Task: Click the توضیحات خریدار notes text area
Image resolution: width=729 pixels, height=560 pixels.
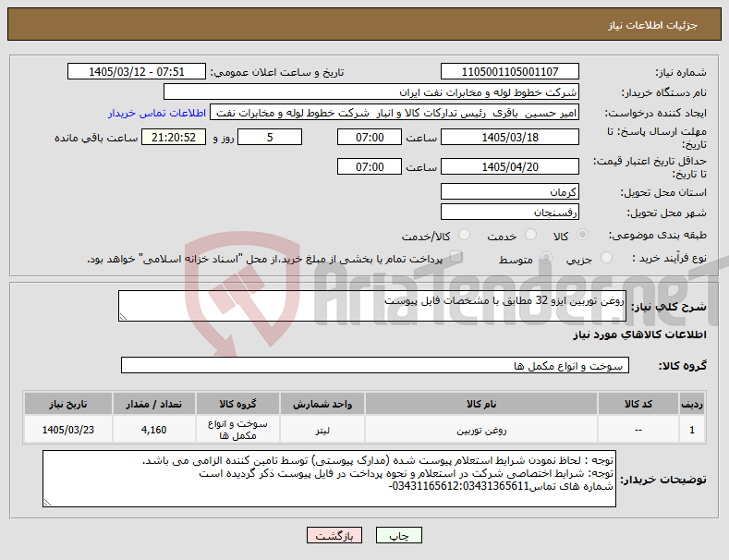Action: click(x=329, y=479)
